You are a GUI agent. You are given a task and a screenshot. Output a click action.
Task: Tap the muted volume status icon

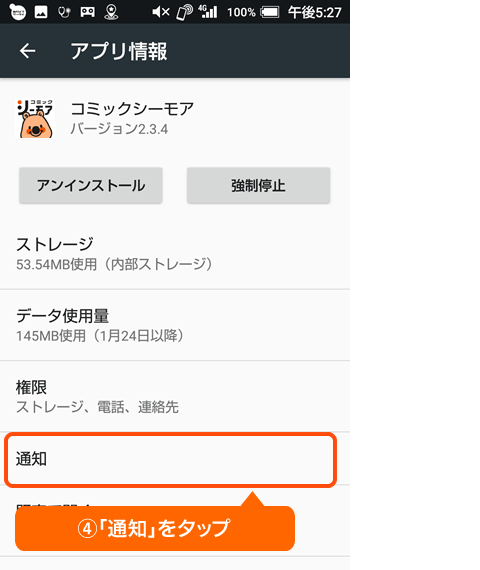(x=161, y=12)
